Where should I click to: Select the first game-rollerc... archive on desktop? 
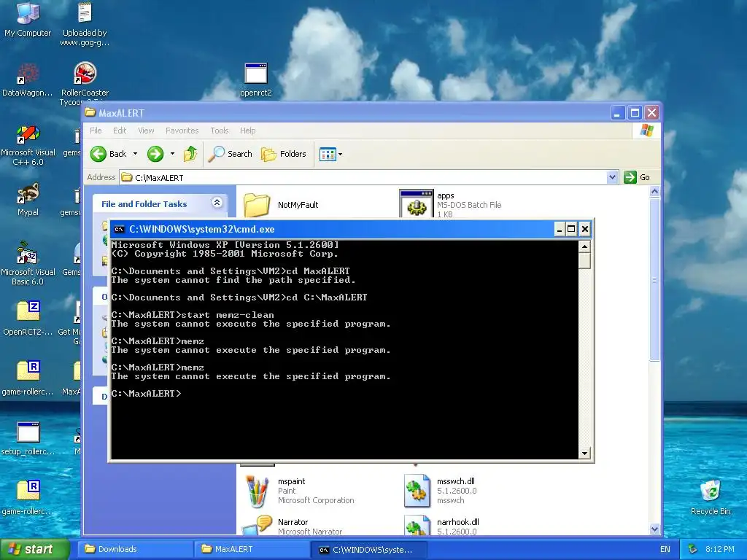point(28,378)
